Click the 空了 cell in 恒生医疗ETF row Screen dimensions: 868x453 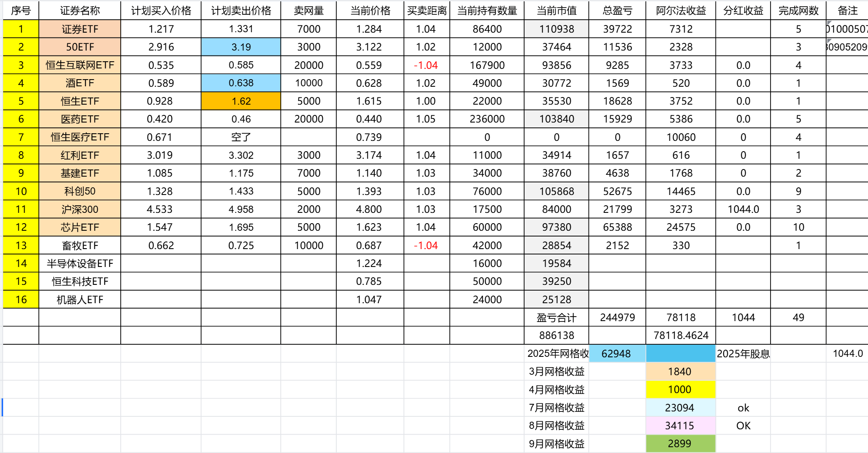pos(241,137)
